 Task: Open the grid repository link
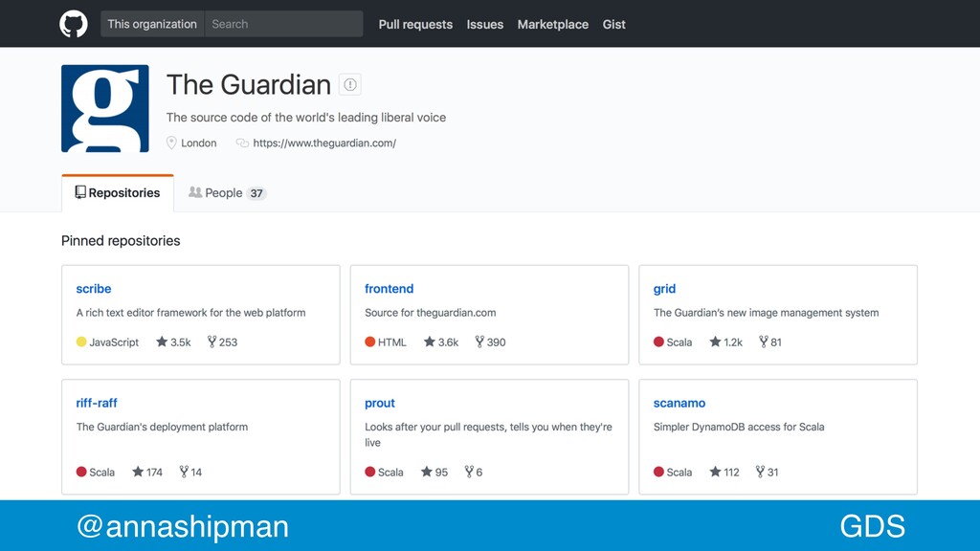click(x=664, y=289)
